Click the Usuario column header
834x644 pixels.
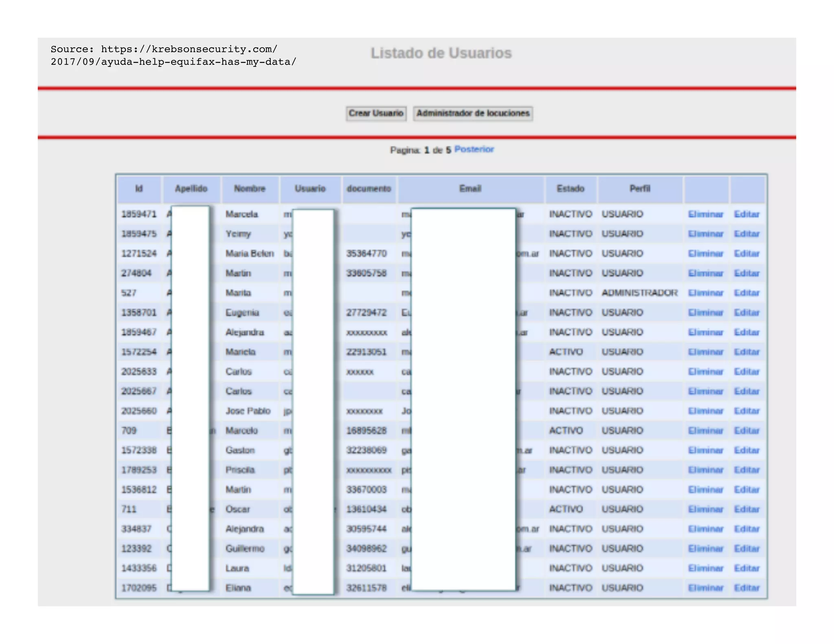pyautogui.click(x=310, y=189)
